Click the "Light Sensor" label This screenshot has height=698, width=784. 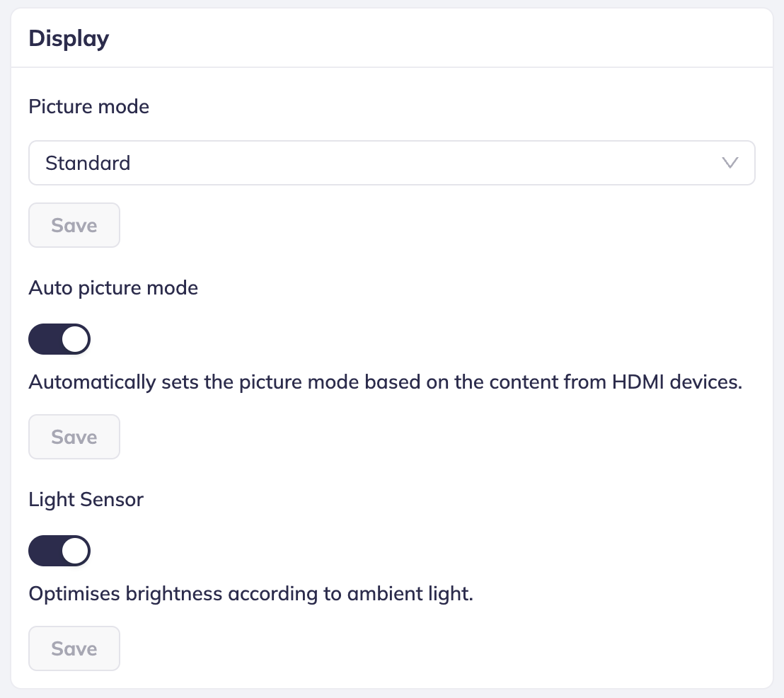pyautogui.click(x=86, y=500)
